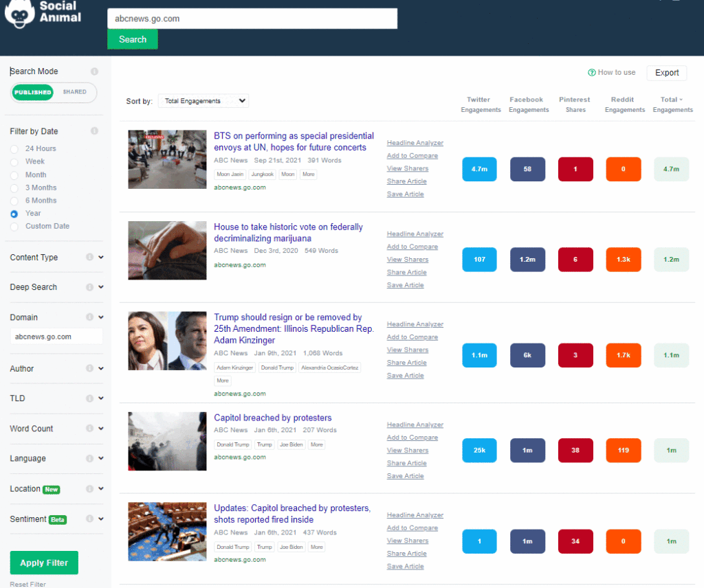Click Save Article for Updates: Capitol breached

click(405, 566)
